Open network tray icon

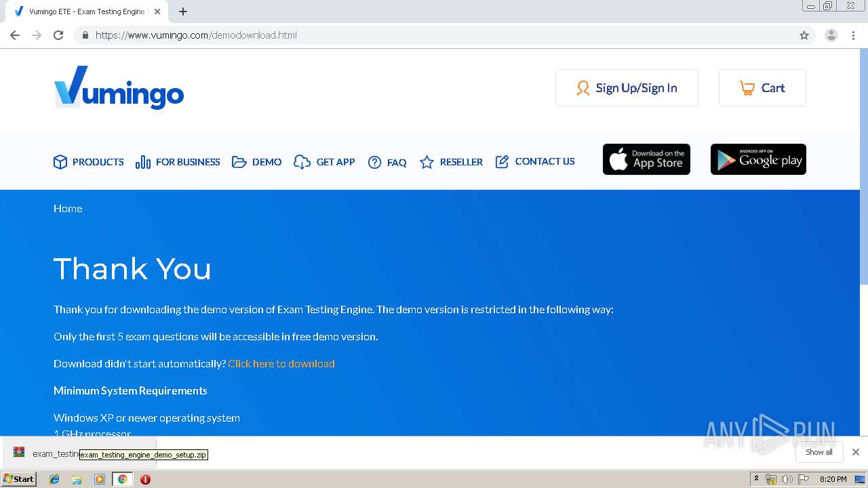click(771, 479)
